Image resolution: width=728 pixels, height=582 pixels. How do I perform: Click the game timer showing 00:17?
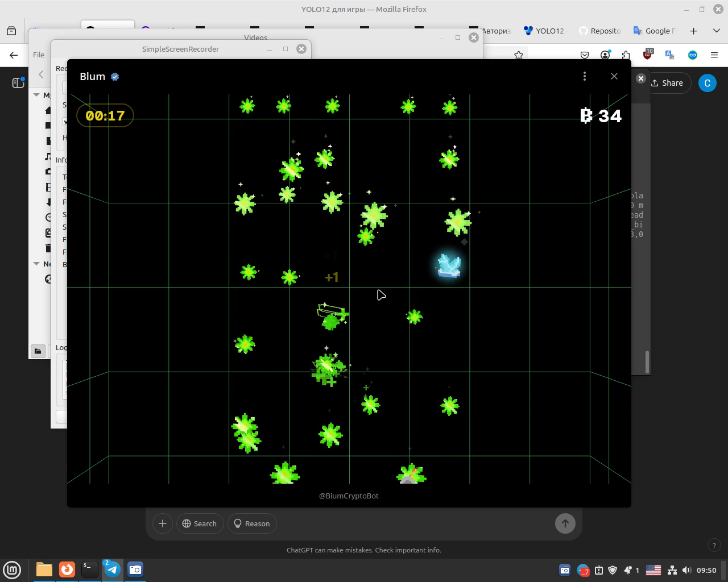[105, 115]
